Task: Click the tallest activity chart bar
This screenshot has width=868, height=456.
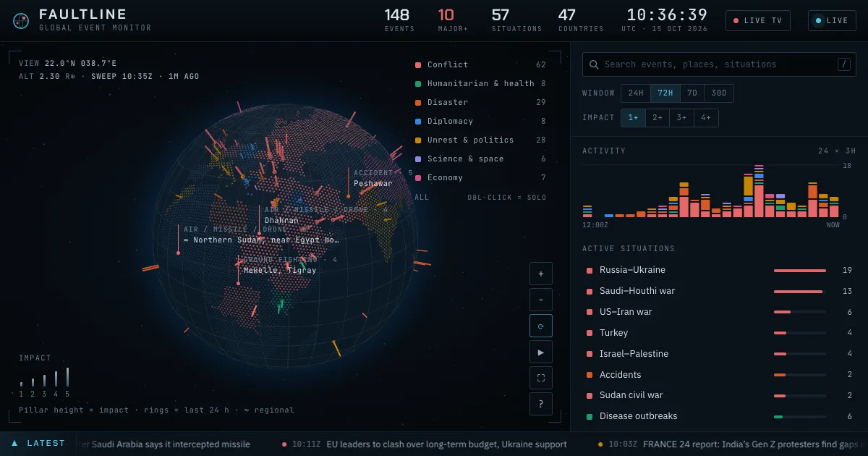Action: (x=759, y=191)
